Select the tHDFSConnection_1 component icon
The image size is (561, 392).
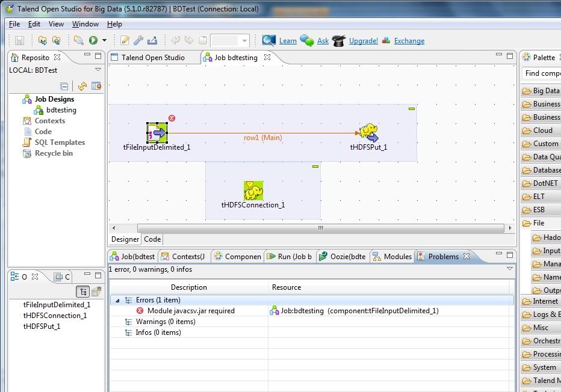pos(253,191)
